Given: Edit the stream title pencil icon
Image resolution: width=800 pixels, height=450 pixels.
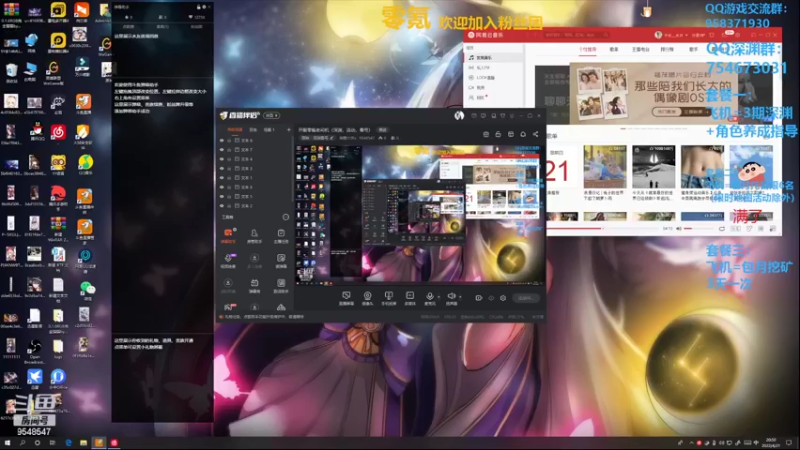Looking at the screenshot, I should click(332, 138).
